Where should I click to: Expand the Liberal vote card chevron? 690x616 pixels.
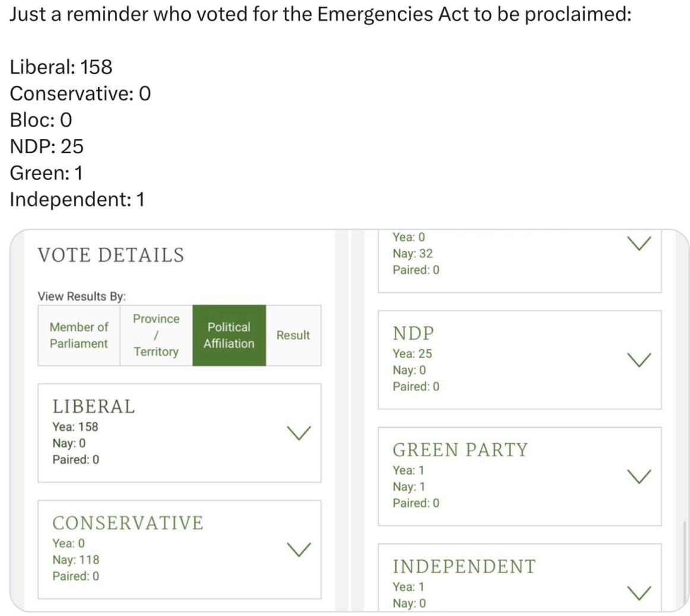[x=299, y=433]
